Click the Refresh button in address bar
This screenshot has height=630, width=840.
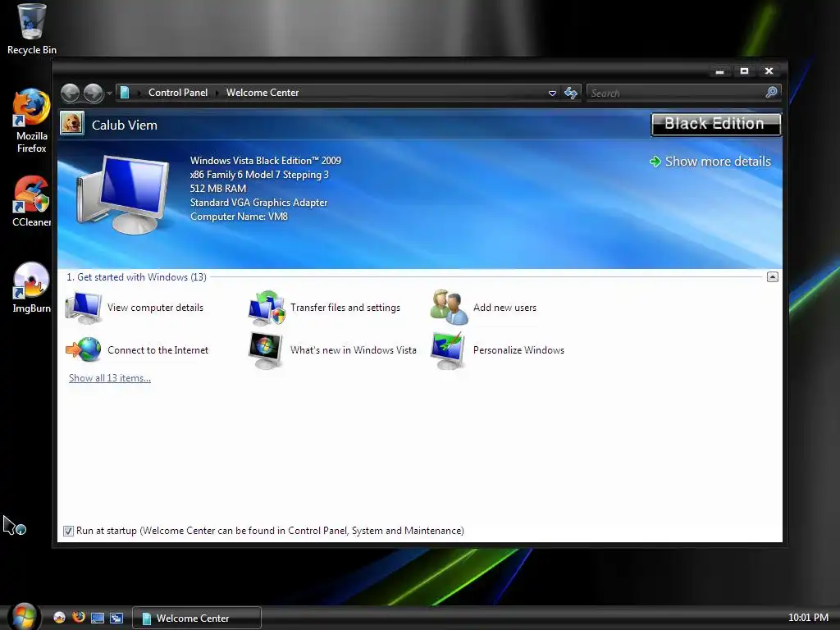(x=571, y=94)
